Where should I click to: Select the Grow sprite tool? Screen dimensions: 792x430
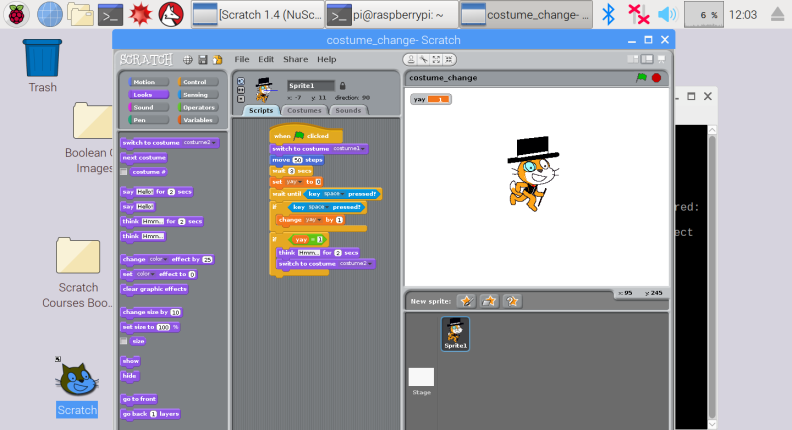[436, 60]
